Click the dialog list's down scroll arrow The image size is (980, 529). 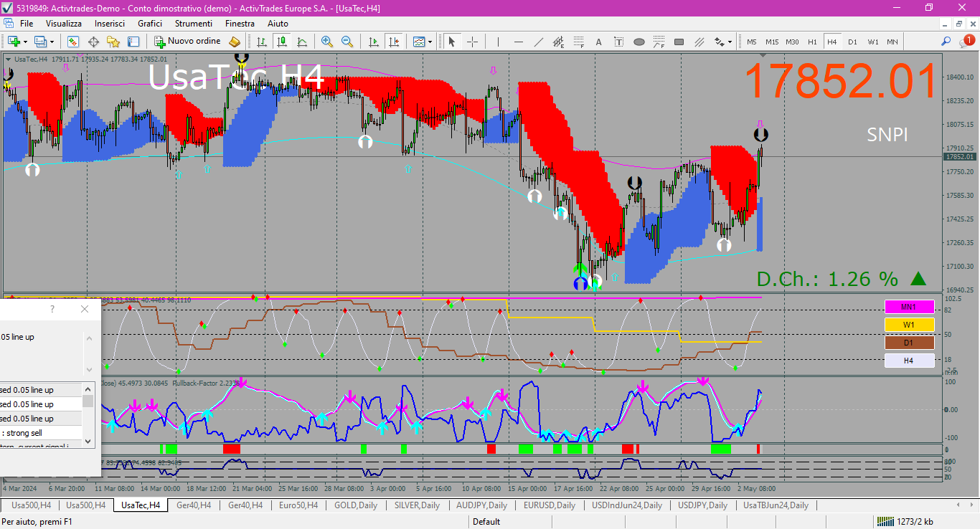coord(88,441)
